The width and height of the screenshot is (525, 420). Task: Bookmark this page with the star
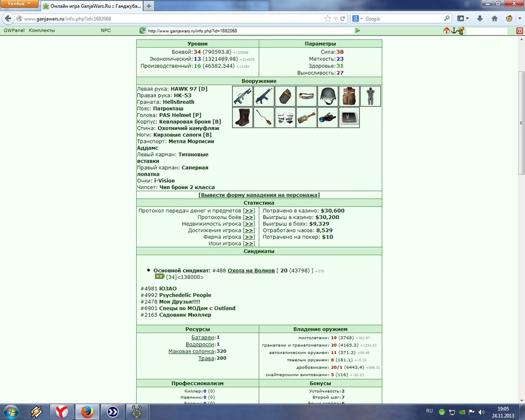[327, 19]
